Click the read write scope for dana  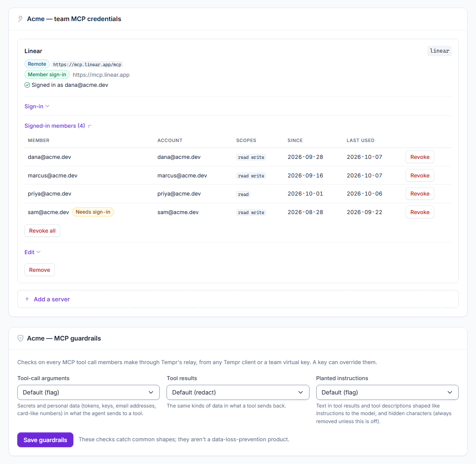coord(251,157)
